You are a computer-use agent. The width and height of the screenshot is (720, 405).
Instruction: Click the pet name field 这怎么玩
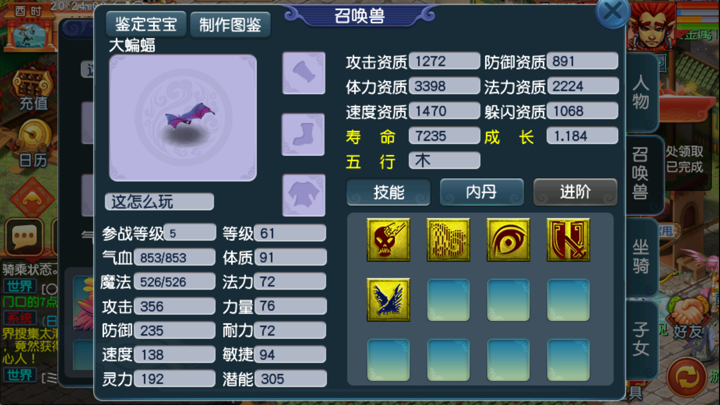[159, 202]
